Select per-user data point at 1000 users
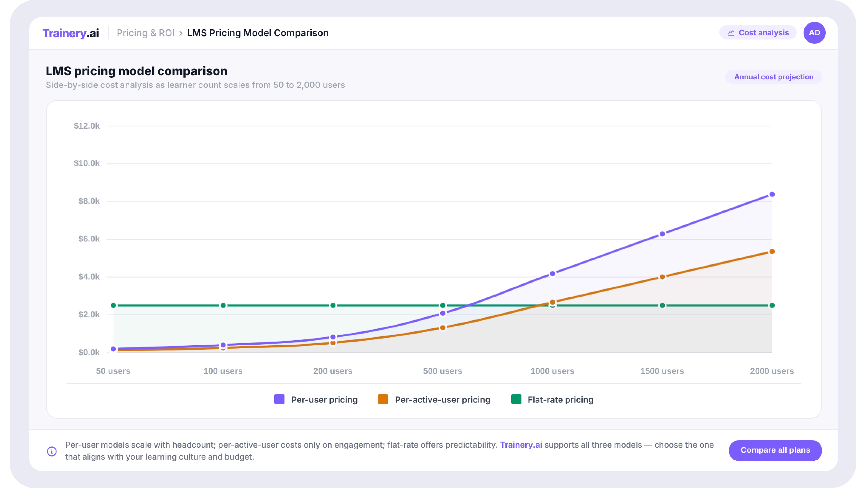 552,274
